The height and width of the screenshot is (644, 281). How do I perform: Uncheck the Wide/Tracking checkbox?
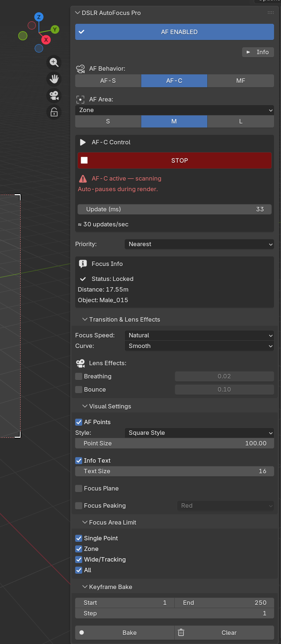tap(79, 559)
